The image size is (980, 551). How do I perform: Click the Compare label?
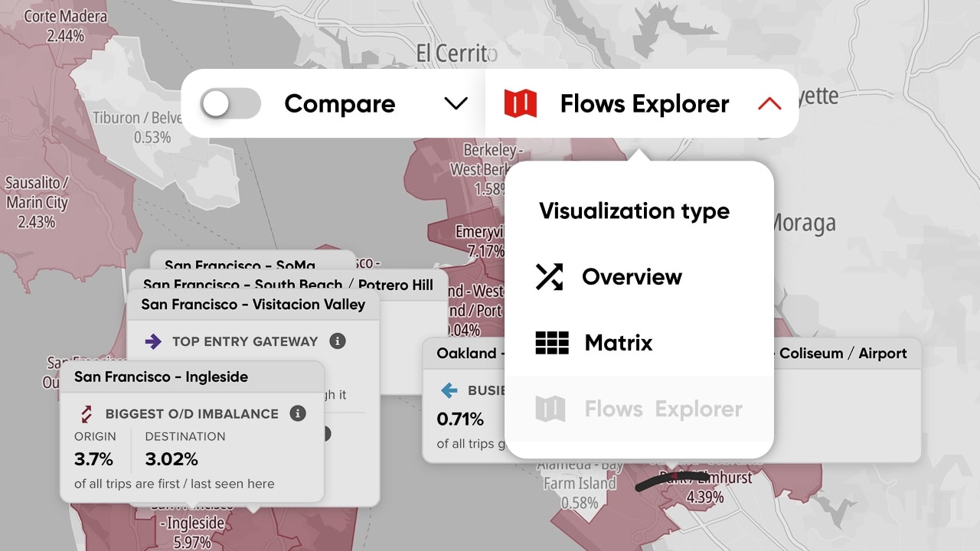point(339,103)
